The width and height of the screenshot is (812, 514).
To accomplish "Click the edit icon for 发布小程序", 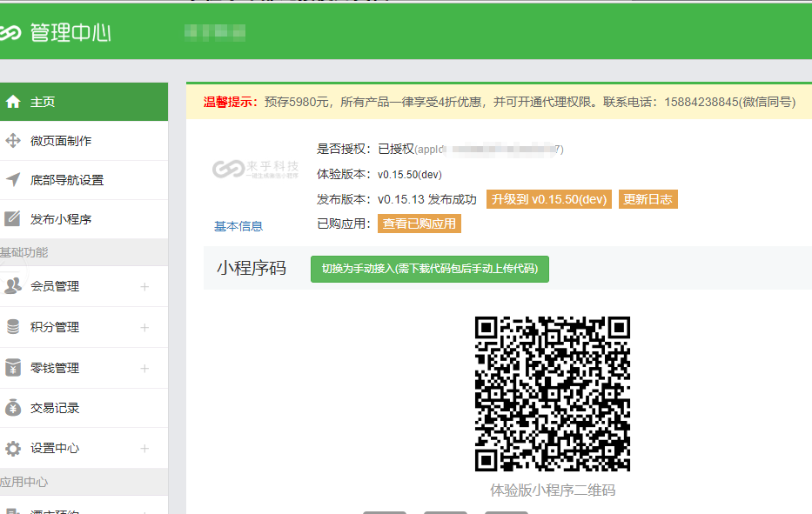I will point(13,219).
